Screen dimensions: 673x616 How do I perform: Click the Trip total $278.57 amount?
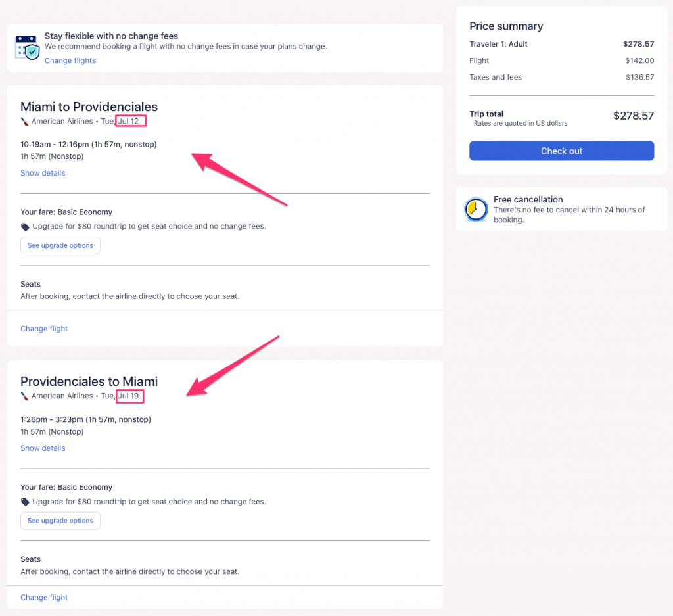(x=633, y=116)
